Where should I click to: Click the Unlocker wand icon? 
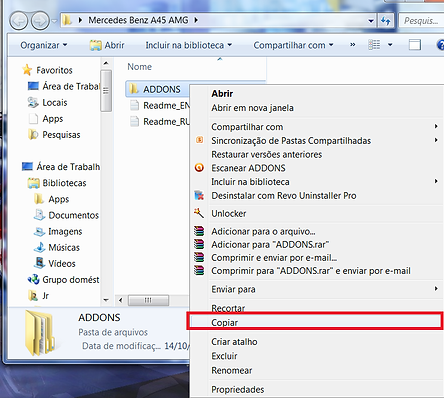pos(199,213)
